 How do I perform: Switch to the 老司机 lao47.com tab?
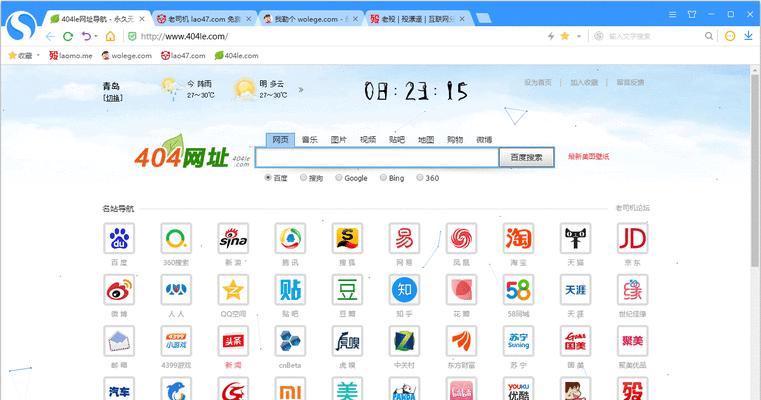coord(204,19)
